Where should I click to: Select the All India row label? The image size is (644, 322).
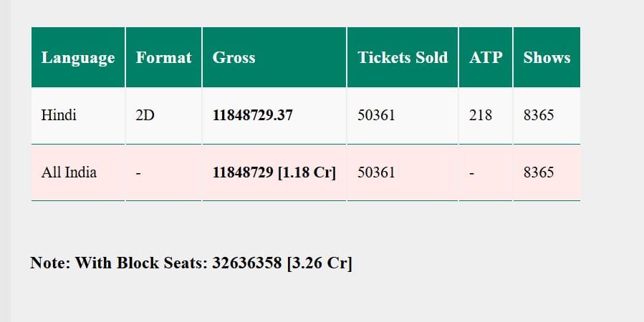click(69, 172)
